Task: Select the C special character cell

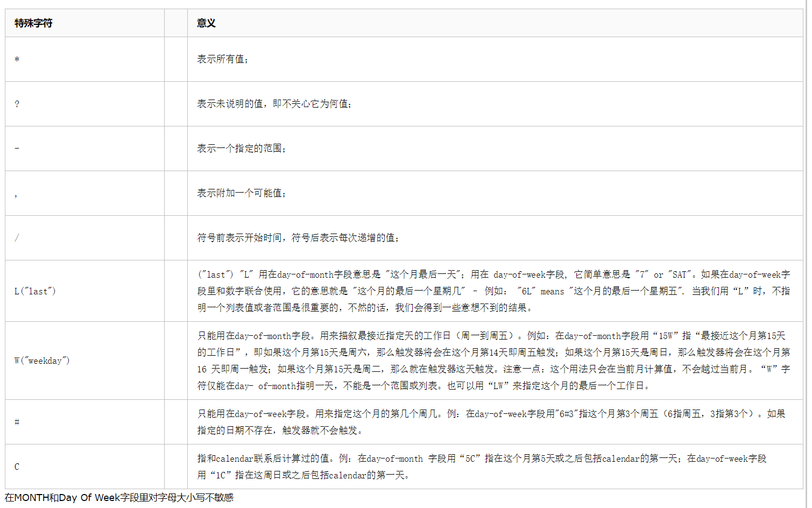Action: [x=84, y=467]
